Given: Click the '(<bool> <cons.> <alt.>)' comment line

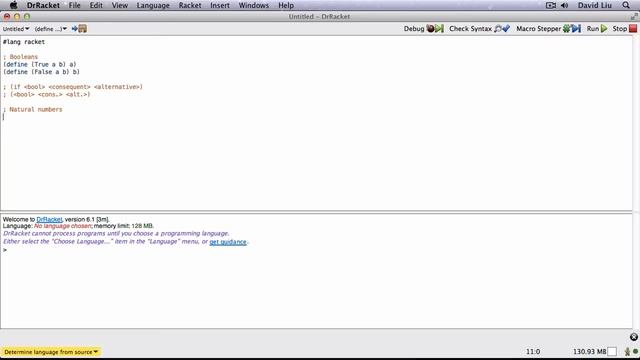Looking at the screenshot, I should coord(50,94).
